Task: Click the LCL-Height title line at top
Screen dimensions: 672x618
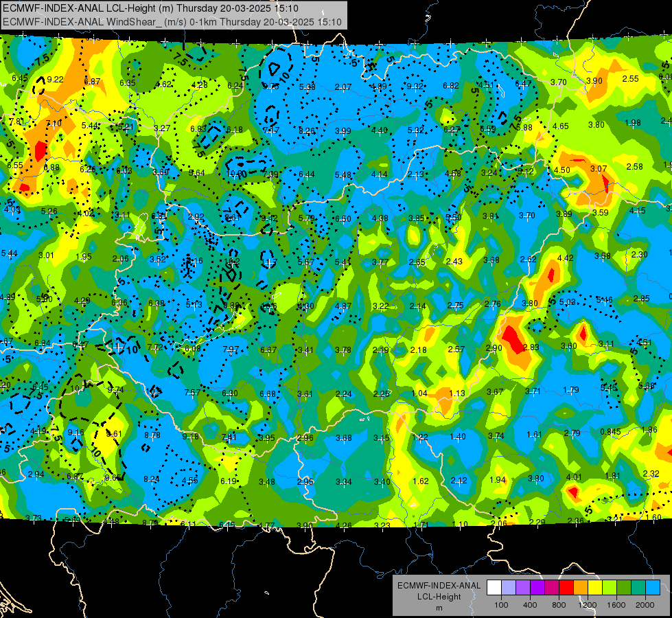Action: tap(150, 8)
